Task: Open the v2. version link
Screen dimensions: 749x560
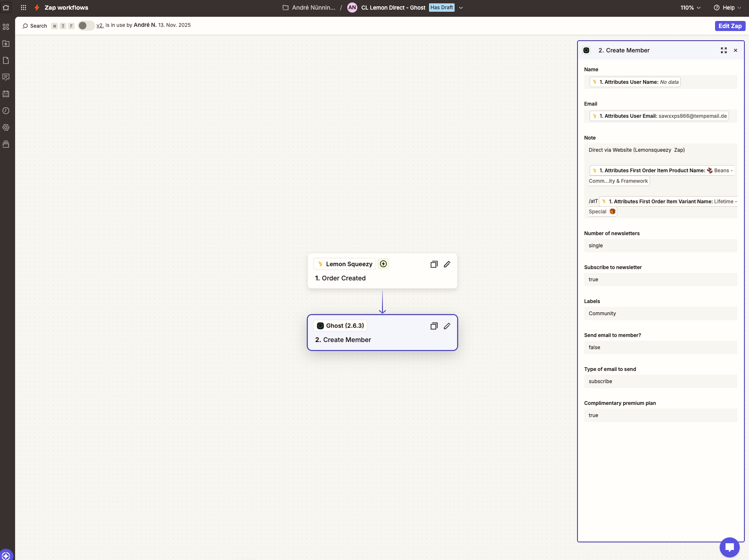Action: (x=100, y=25)
